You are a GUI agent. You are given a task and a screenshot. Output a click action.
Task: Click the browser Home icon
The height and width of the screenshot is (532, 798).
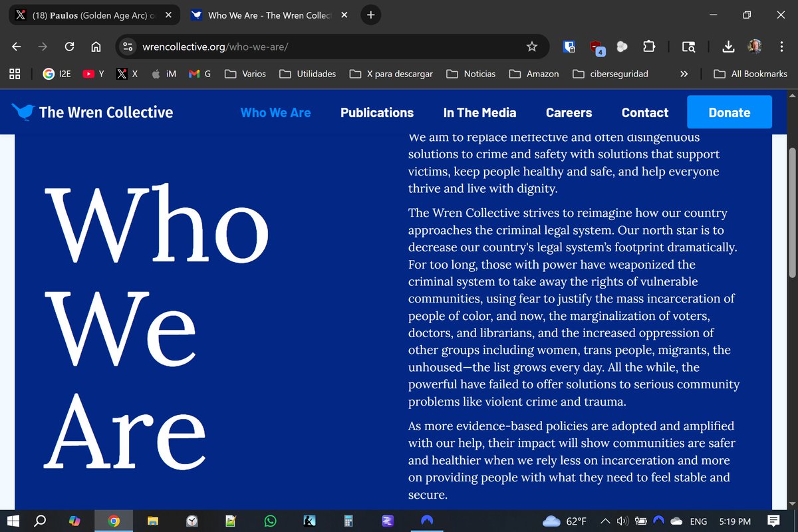pos(96,47)
